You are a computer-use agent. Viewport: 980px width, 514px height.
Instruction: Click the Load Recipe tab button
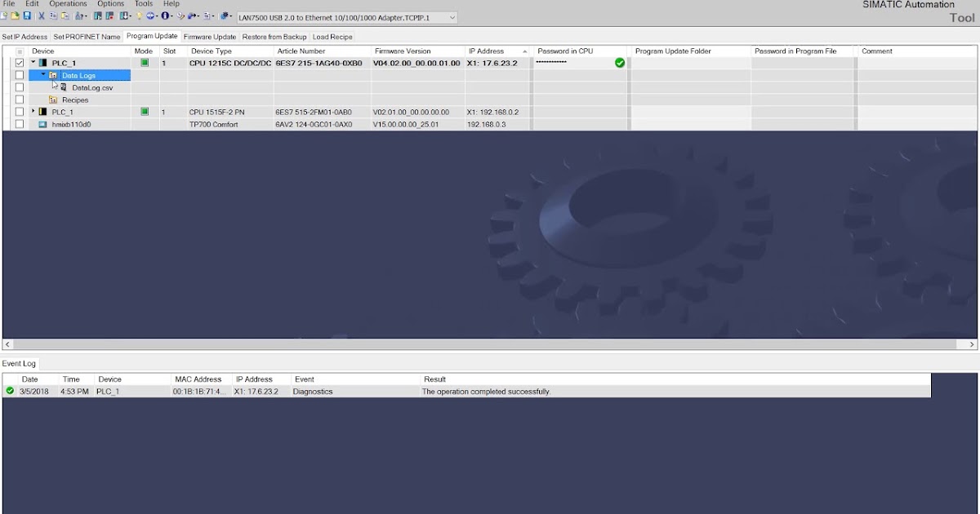click(332, 36)
